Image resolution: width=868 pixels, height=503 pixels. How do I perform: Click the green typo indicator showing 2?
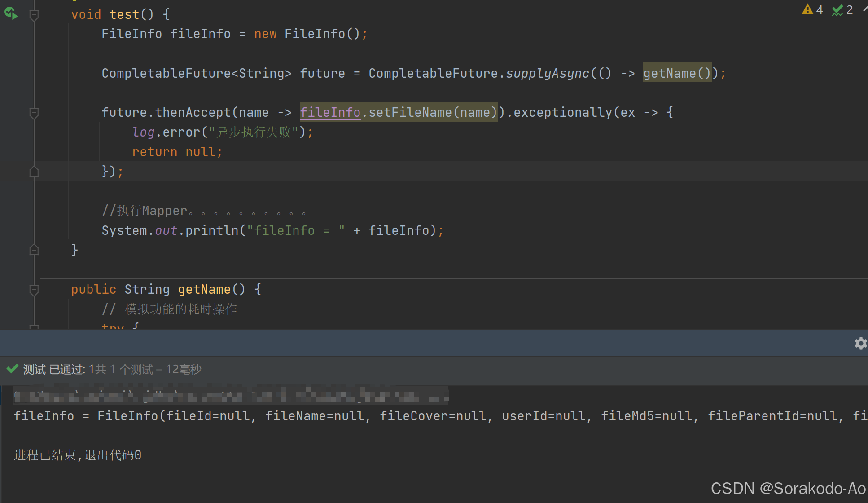pyautogui.click(x=842, y=9)
